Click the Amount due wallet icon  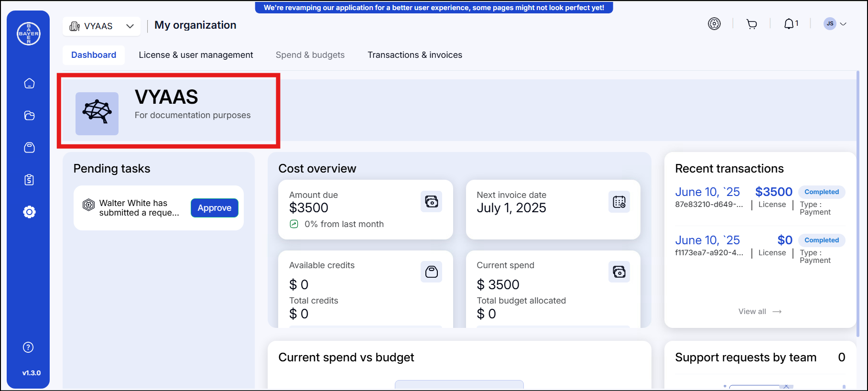click(432, 202)
